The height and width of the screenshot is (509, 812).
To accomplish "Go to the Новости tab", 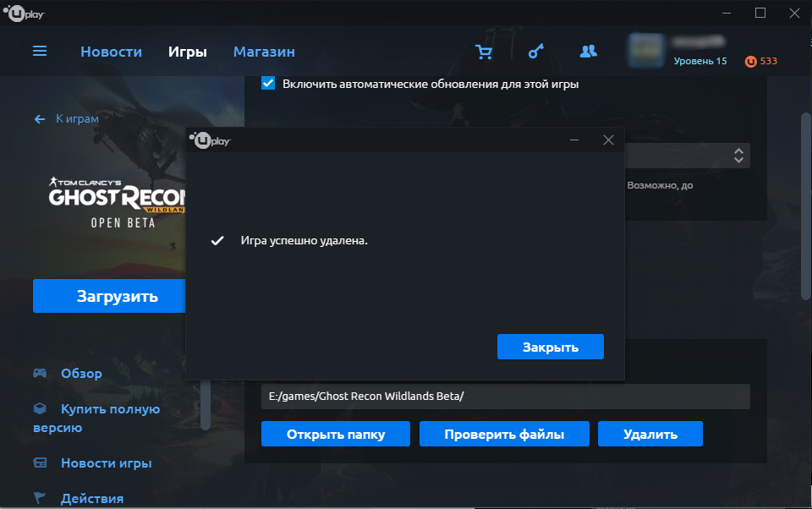I will [x=112, y=52].
